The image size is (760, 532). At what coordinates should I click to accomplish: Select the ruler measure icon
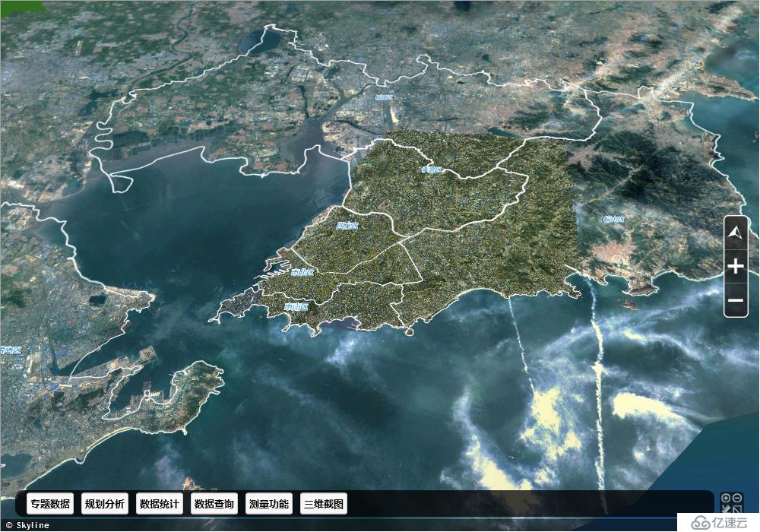tap(727, 509)
